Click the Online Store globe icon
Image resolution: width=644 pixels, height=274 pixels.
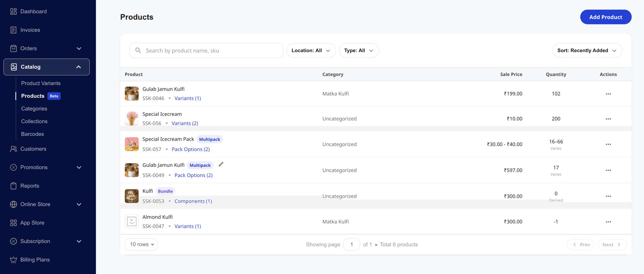(x=13, y=204)
